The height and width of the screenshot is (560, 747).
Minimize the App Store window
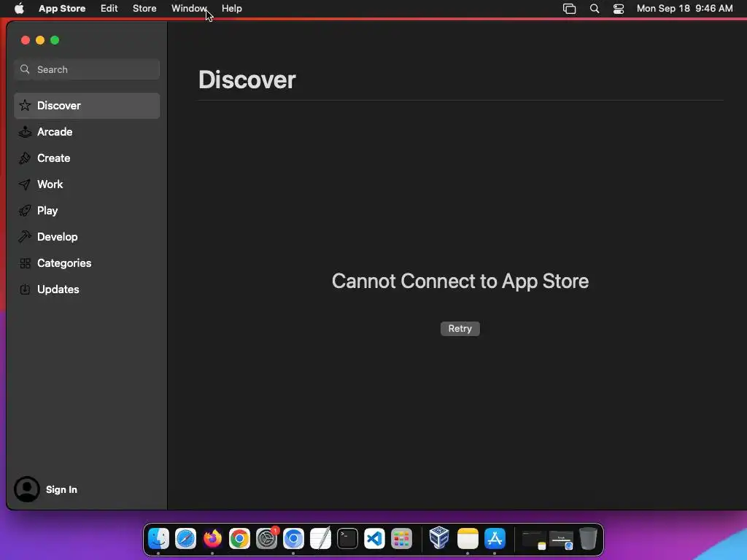[41, 41]
